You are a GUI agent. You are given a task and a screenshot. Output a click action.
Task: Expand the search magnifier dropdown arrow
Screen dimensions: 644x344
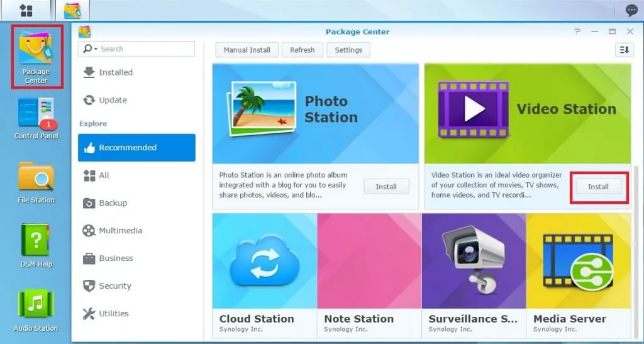(x=96, y=49)
